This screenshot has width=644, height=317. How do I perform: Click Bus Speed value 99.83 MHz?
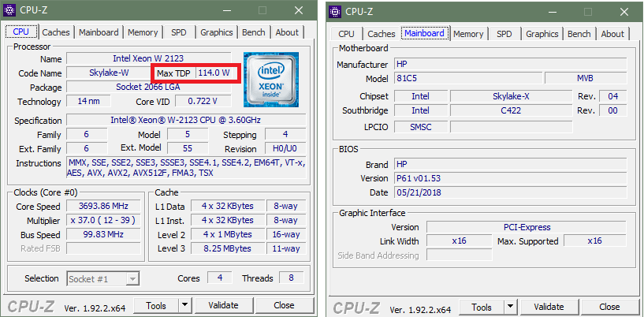click(x=103, y=234)
